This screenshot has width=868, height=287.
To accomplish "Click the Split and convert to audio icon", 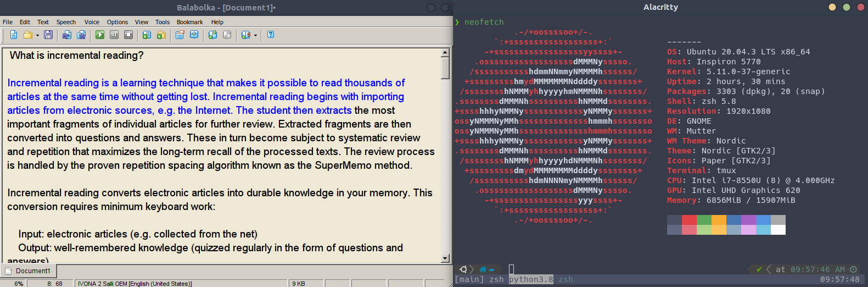I will pos(81,35).
